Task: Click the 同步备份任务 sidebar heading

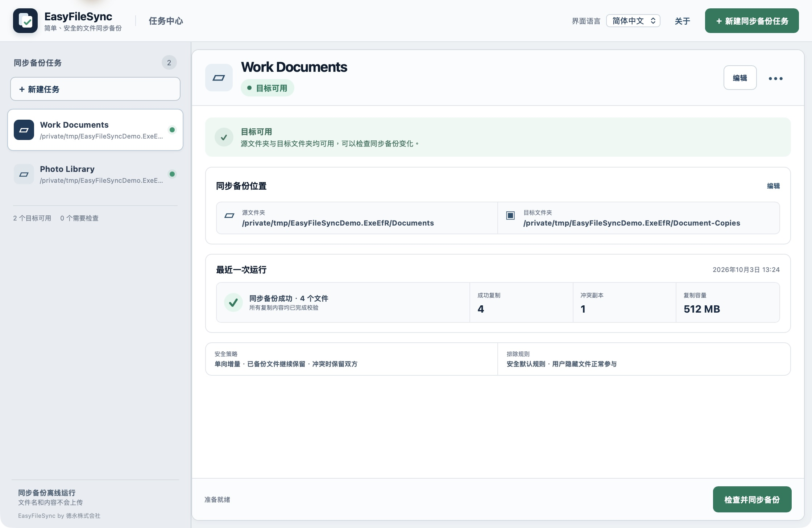Action: pyautogui.click(x=38, y=63)
